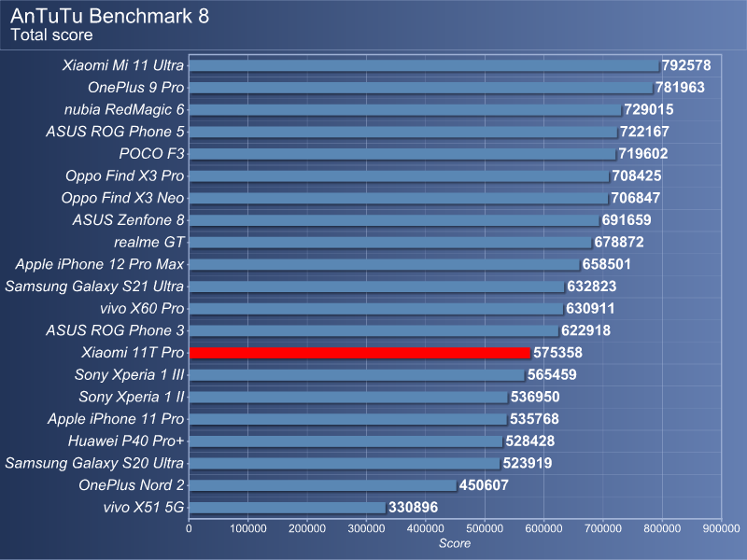Select the 'Apple iPhone 12 Pro Max' label
747x560 pixels.
pyautogui.click(x=100, y=264)
